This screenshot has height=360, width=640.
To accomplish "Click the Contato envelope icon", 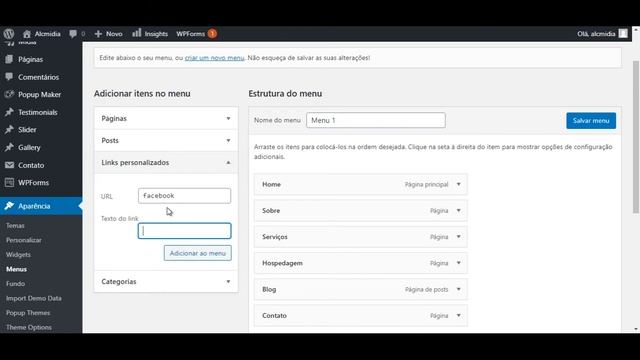I will [9, 165].
